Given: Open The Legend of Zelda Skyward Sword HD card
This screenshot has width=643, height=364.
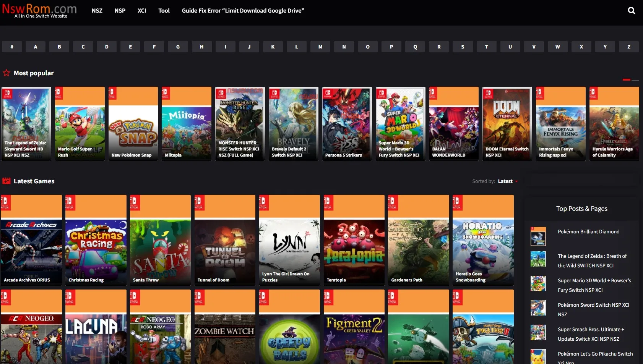Looking at the screenshot, I should [26, 124].
